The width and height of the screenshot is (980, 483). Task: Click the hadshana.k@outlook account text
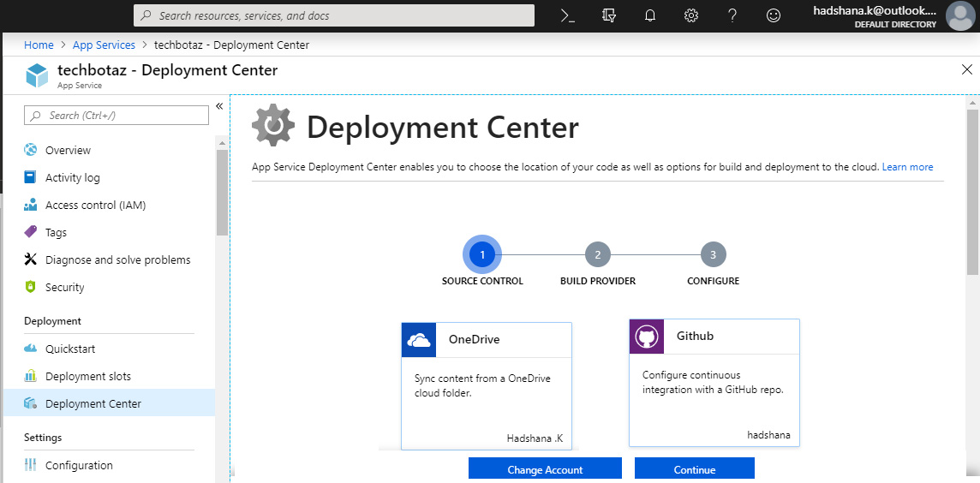click(x=875, y=10)
